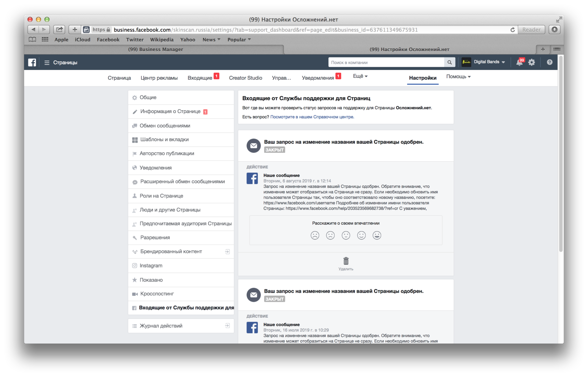This screenshot has width=588, height=377.
Task: Select the very satisfied face rating
Action: pyautogui.click(x=377, y=235)
